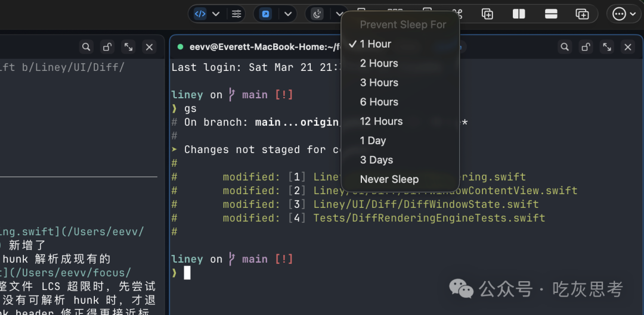
Task: Search in the eevv@Everett-MacBook-Home pane
Action: pos(565,47)
